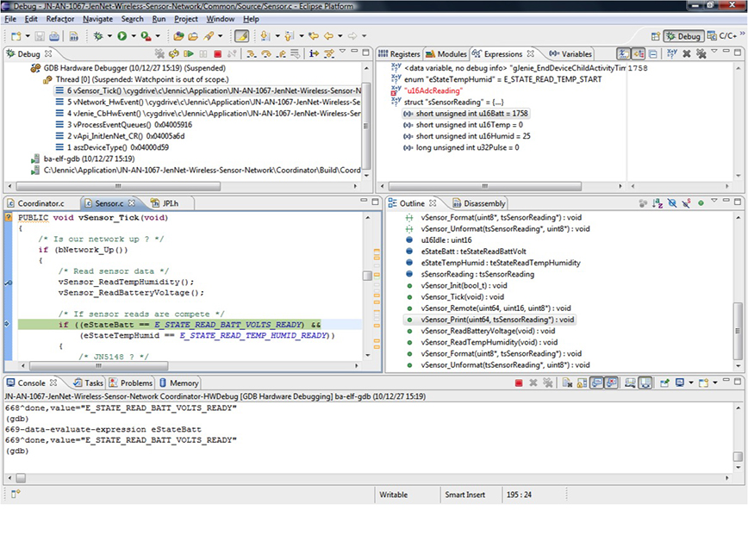Click the Remove selected expression icon

pyautogui.click(x=687, y=53)
